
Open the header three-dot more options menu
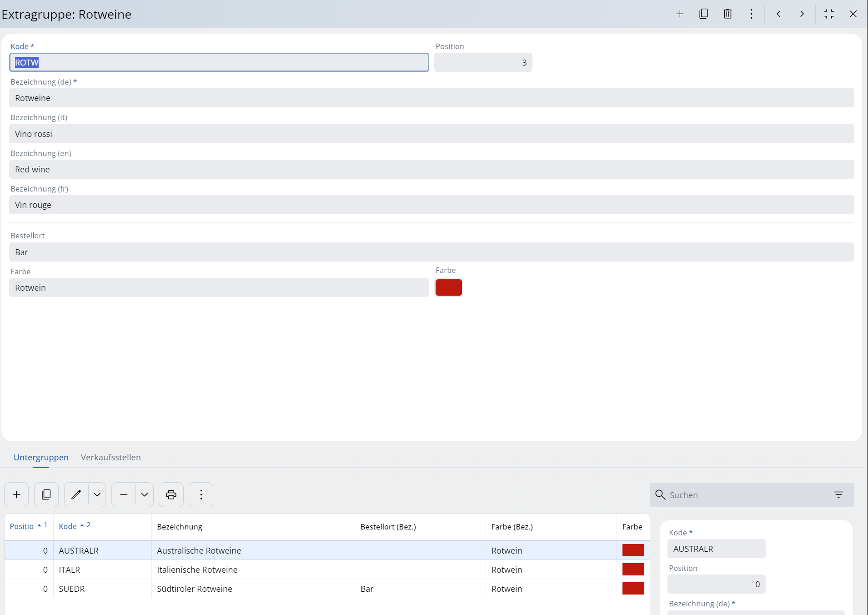[x=751, y=14]
